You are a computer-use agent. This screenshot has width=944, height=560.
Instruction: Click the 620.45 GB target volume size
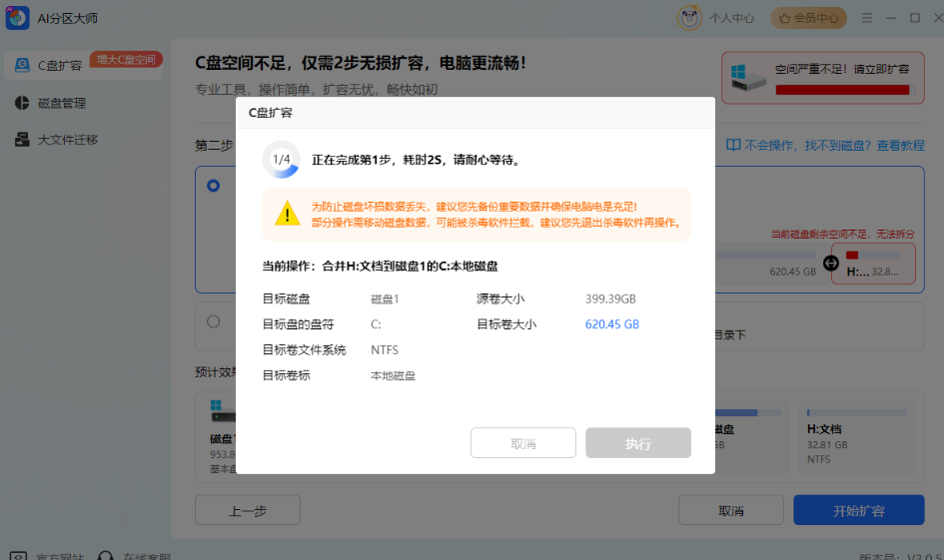pyautogui.click(x=612, y=324)
